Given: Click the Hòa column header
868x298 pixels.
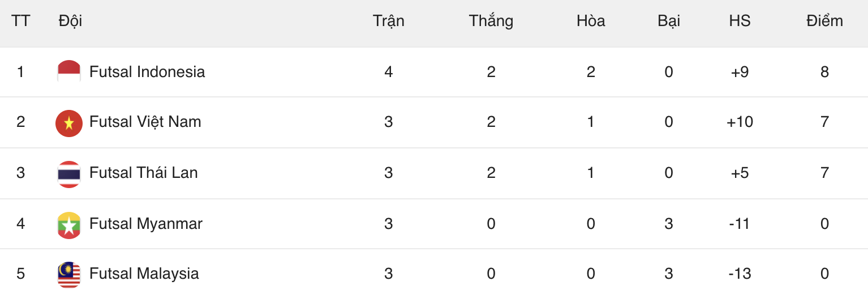Looking at the screenshot, I should coord(591,21).
